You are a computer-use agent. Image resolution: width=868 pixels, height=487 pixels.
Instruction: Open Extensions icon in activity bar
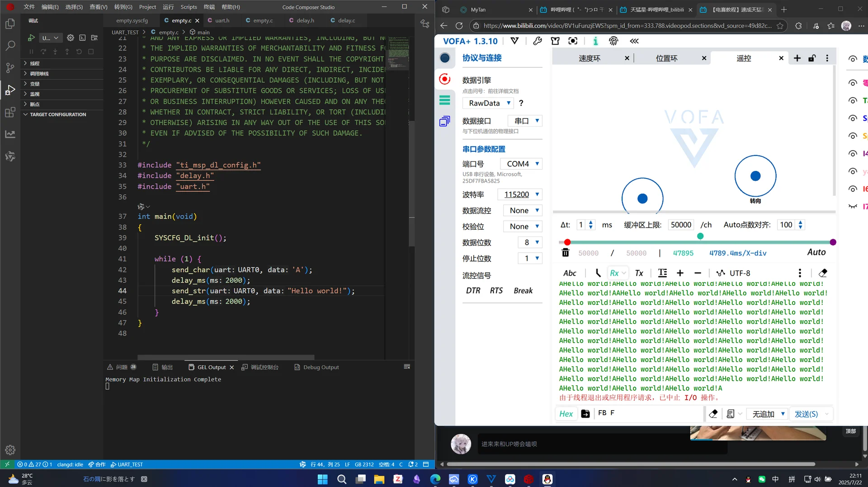pos(10,113)
